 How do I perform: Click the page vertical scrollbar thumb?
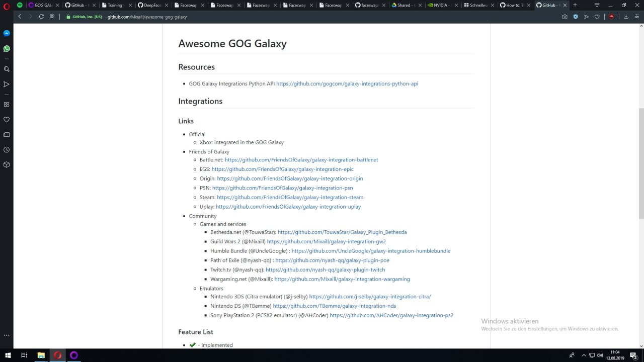pyautogui.click(x=641, y=163)
